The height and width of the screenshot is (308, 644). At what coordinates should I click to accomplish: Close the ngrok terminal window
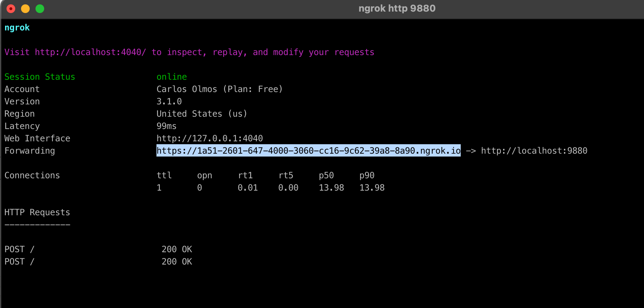pyautogui.click(x=11, y=9)
